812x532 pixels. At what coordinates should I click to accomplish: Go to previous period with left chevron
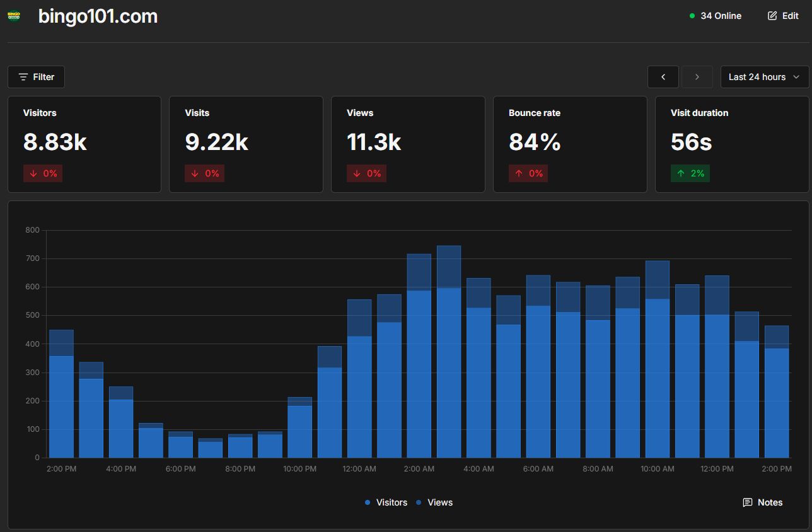point(663,77)
